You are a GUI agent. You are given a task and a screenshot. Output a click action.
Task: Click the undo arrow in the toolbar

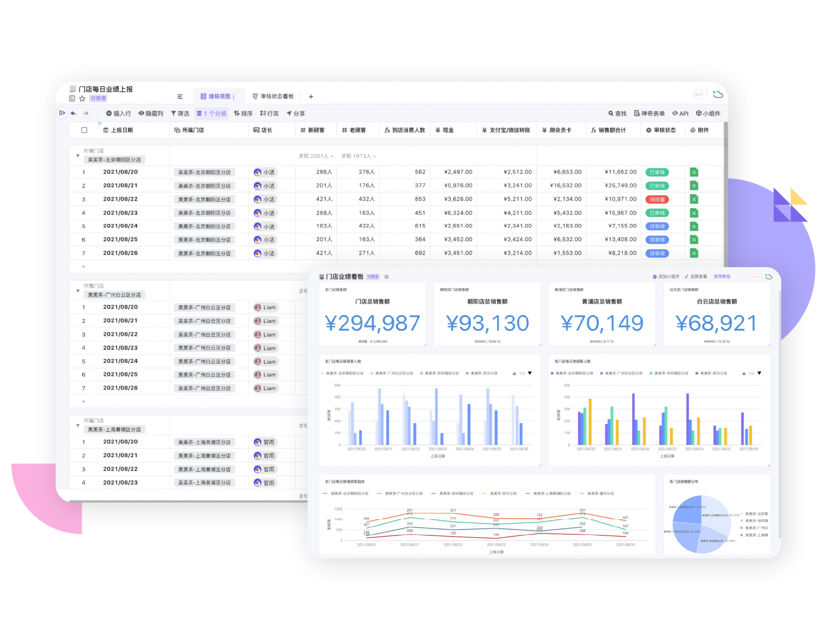click(73, 114)
